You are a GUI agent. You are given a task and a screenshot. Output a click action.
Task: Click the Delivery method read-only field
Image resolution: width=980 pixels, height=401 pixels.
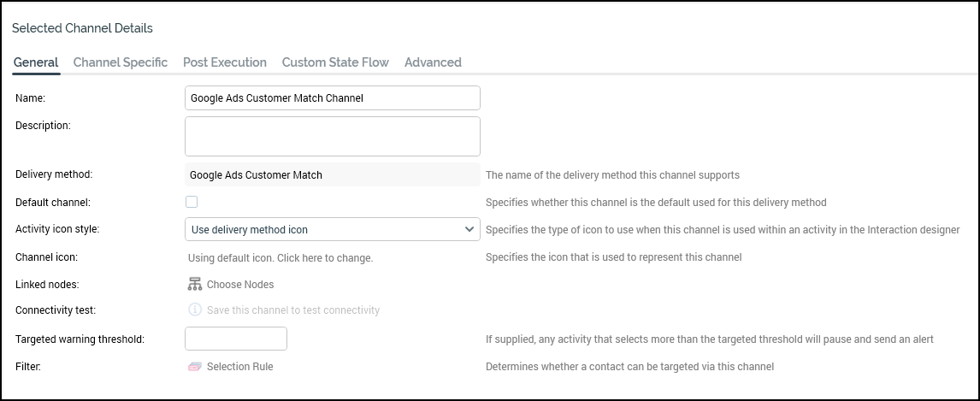(x=332, y=174)
